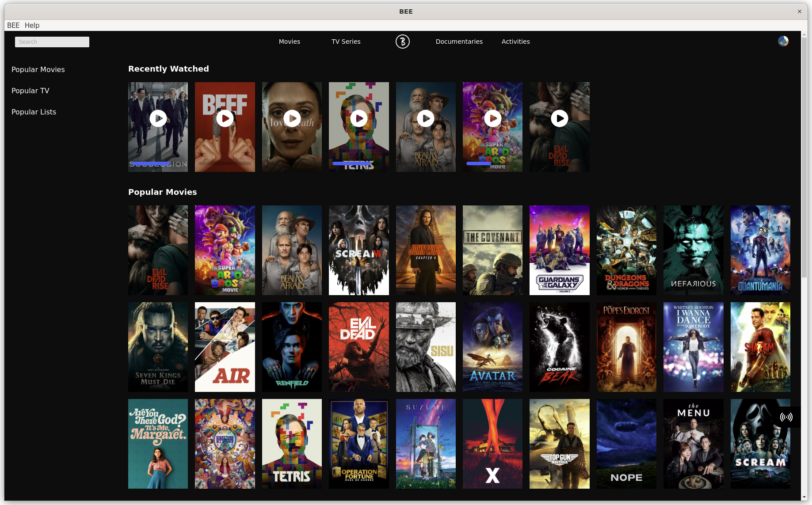Click the cast broadcast icon
812x505 pixels.
(x=786, y=417)
